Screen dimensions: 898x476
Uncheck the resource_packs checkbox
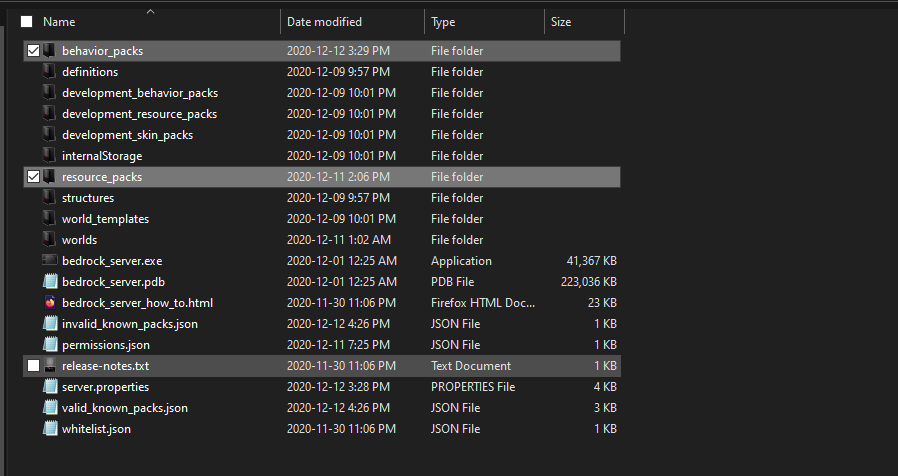tap(34, 177)
